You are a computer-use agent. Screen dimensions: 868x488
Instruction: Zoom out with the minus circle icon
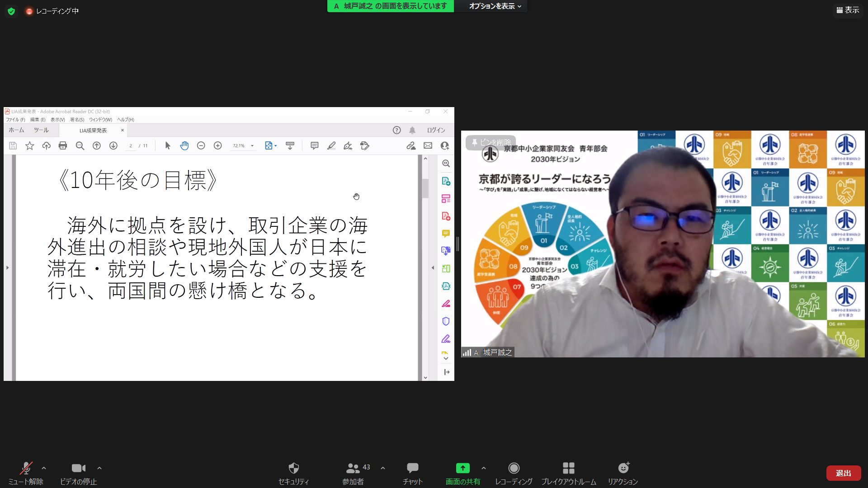pos(201,145)
